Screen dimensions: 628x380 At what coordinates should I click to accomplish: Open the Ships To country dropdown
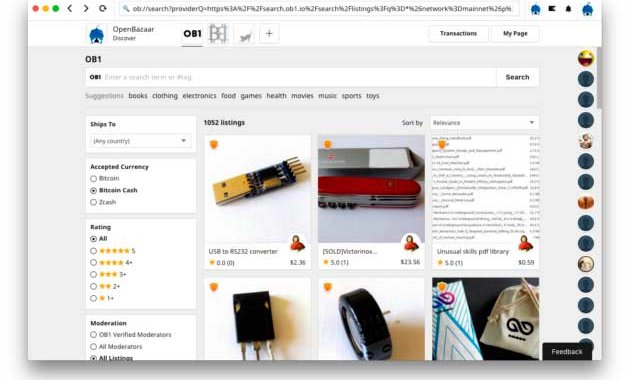point(141,141)
